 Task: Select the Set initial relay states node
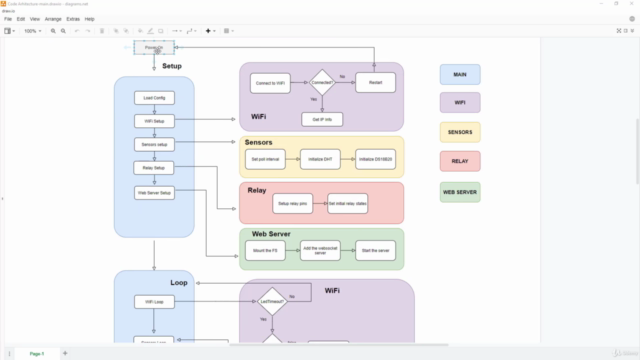coord(348,204)
